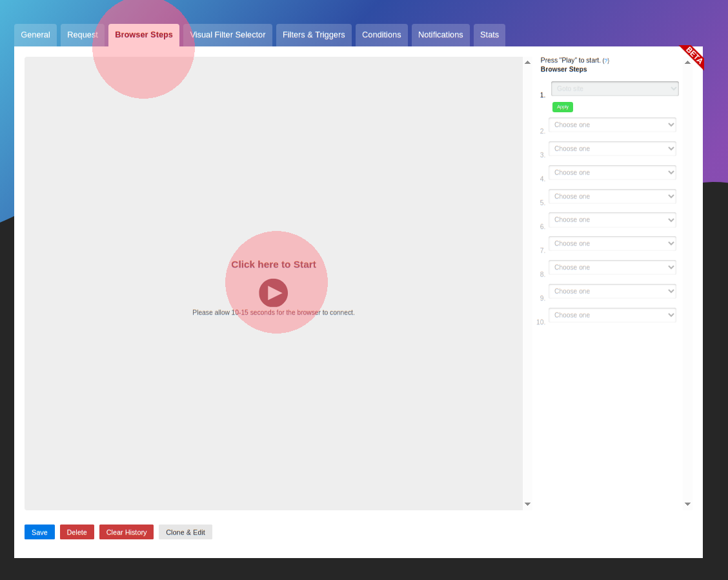Expand the step 2 Choose one dropdown
Screen dimensions: 728x580
[612, 125]
